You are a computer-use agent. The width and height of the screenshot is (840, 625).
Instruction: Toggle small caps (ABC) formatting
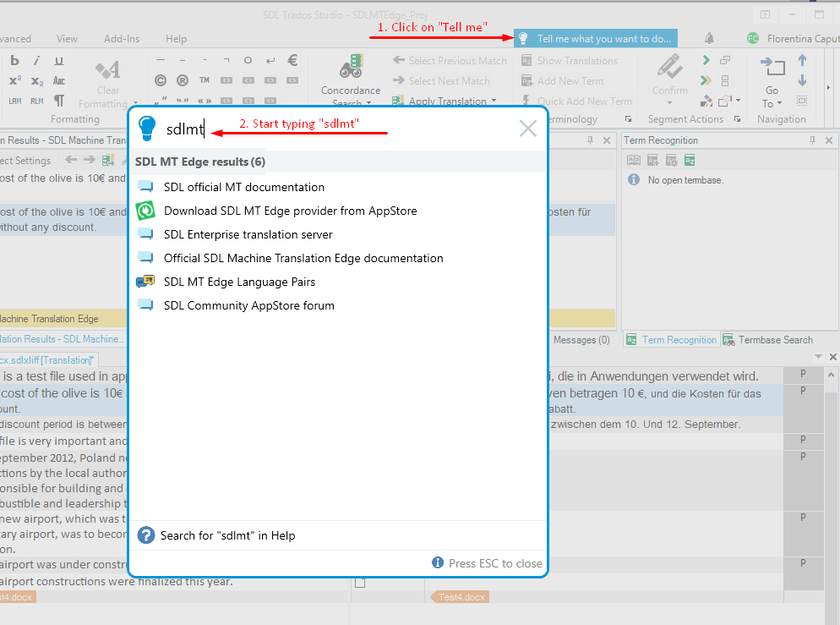[x=59, y=81]
